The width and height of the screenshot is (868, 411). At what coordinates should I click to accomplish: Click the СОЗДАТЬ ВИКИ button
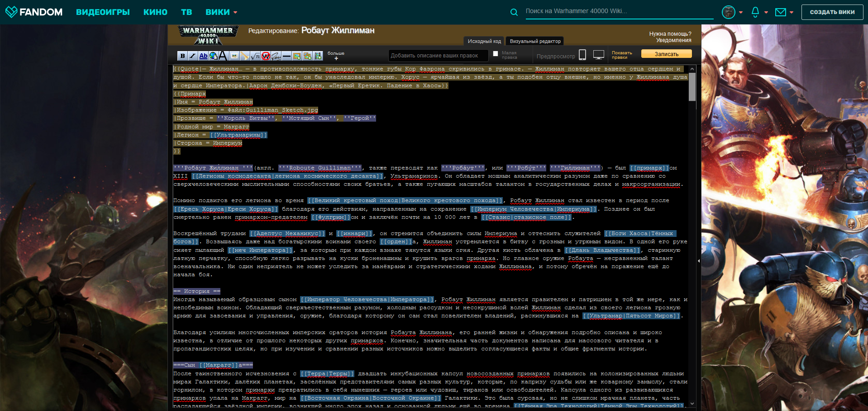pyautogui.click(x=832, y=12)
